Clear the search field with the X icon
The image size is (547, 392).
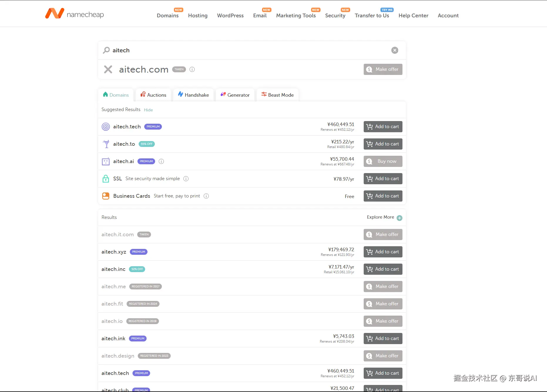pos(395,50)
